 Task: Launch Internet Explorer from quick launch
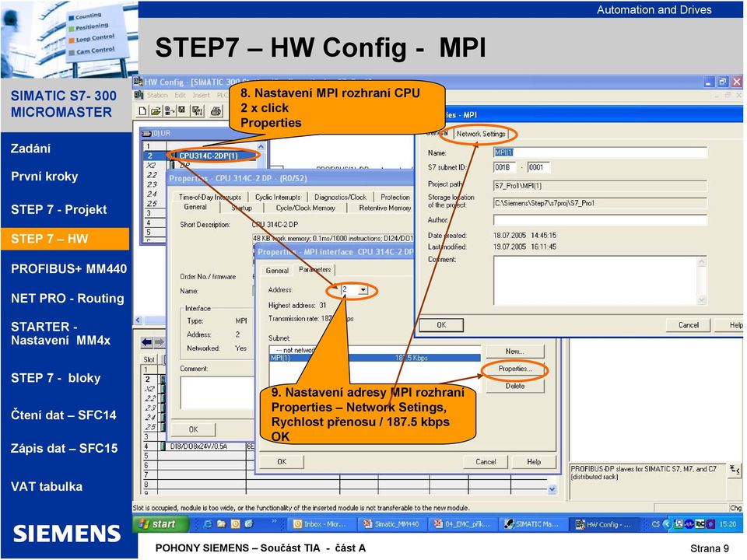pos(208,524)
